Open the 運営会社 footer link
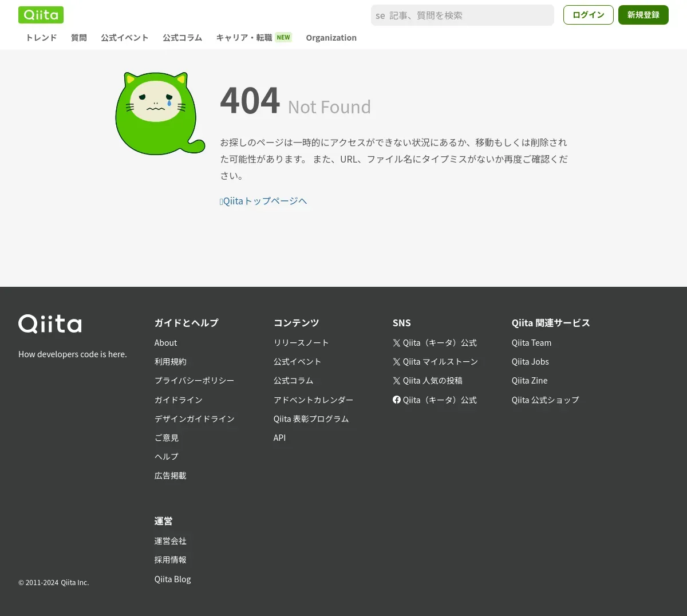This screenshot has height=616, width=687. click(x=171, y=541)
